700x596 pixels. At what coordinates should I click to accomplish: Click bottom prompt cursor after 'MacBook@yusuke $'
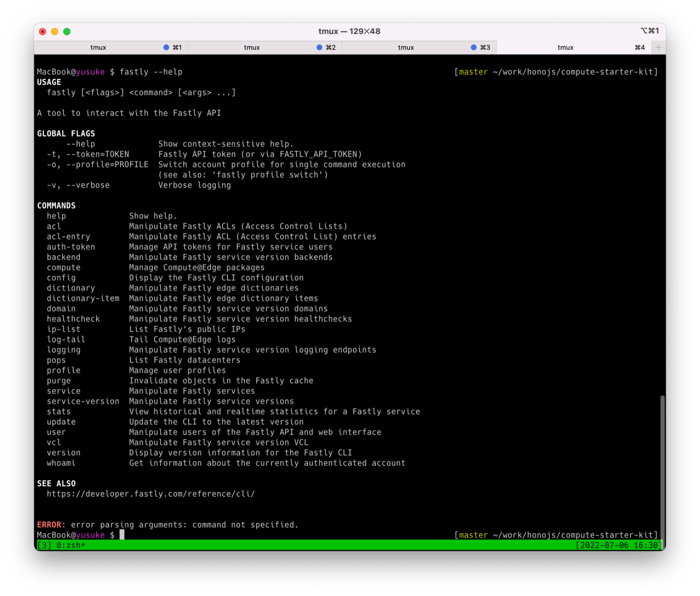point(122,535)
